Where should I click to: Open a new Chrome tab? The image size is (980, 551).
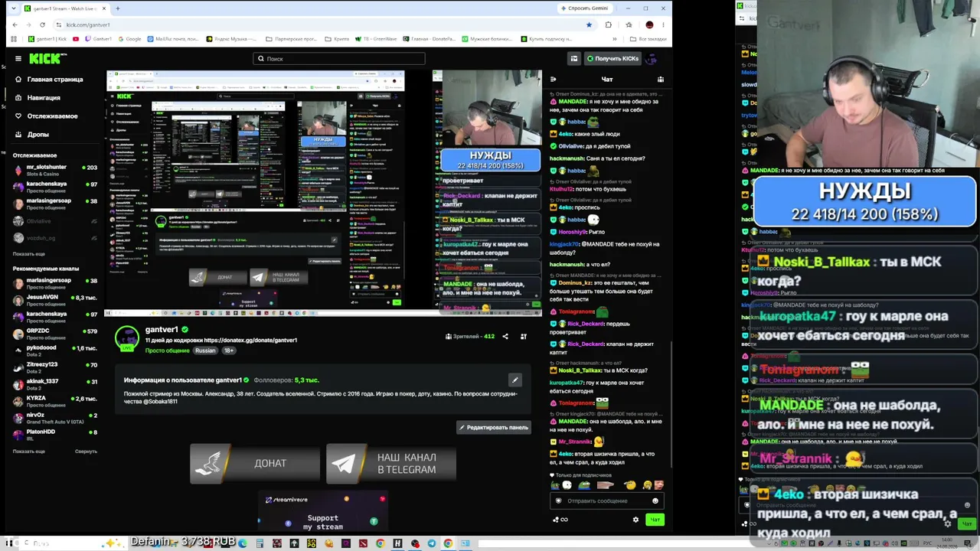[x=117, y=8]
